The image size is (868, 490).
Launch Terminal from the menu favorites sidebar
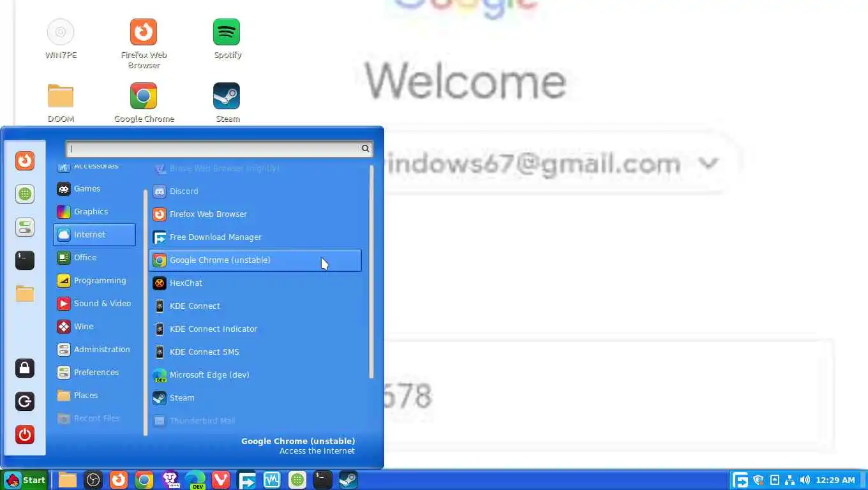pos(25,260)
